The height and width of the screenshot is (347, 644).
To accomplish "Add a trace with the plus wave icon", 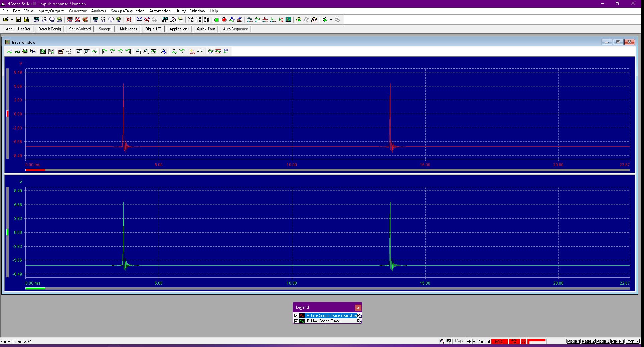I will 10,51.
